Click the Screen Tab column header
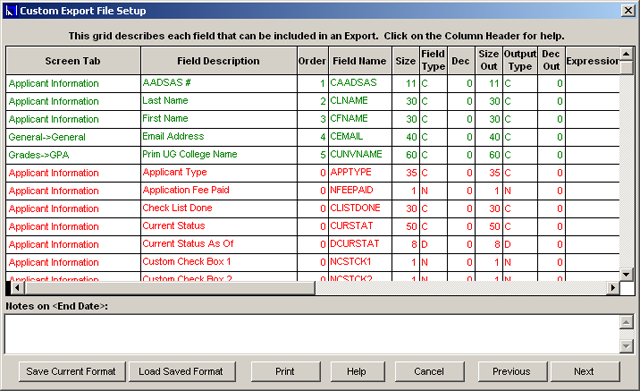This screenshot has height=391, width=640. coord(73,61)
